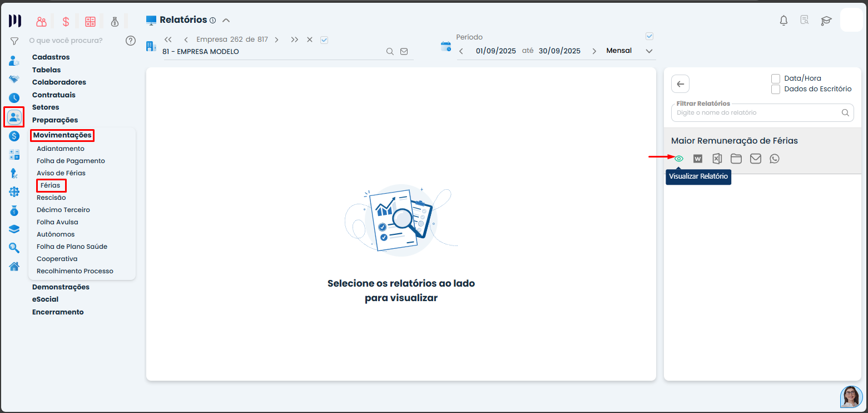This screenshot has width=868, height=413.
Task: Enable the Data/Hora checkbox
Action: tap(776, 78)
